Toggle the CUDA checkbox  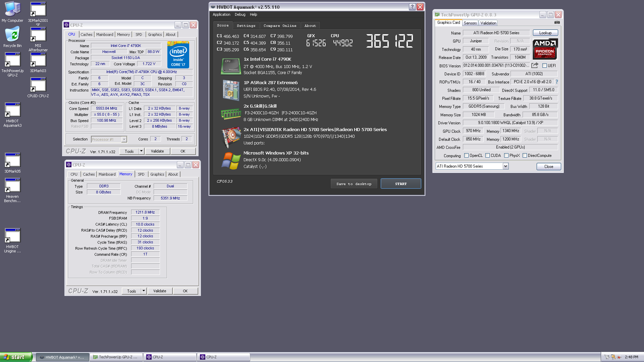(487, 156)
